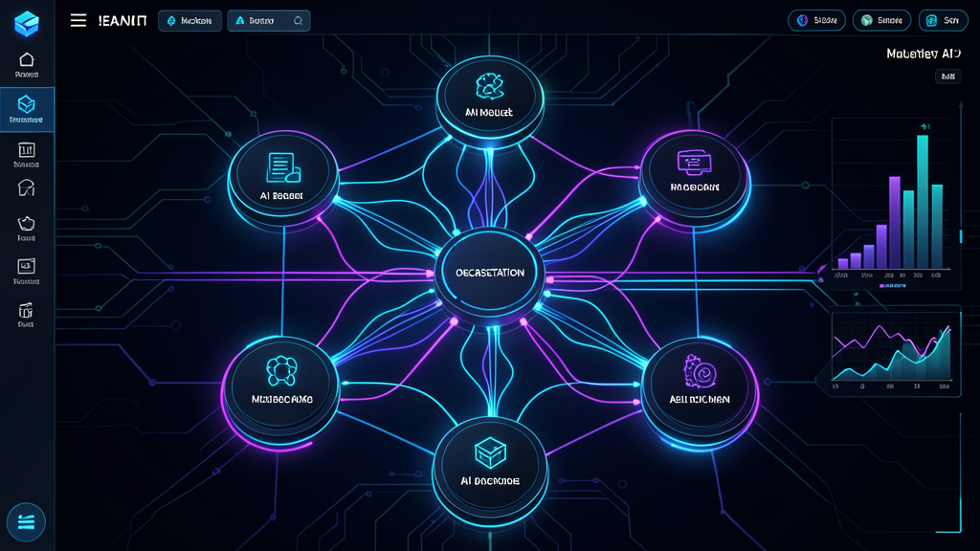Image resolution: width=980 pixels, height=551 pixels.
Task: Toggle the hamburger menu in the top bar
Action: click(78, 20)
